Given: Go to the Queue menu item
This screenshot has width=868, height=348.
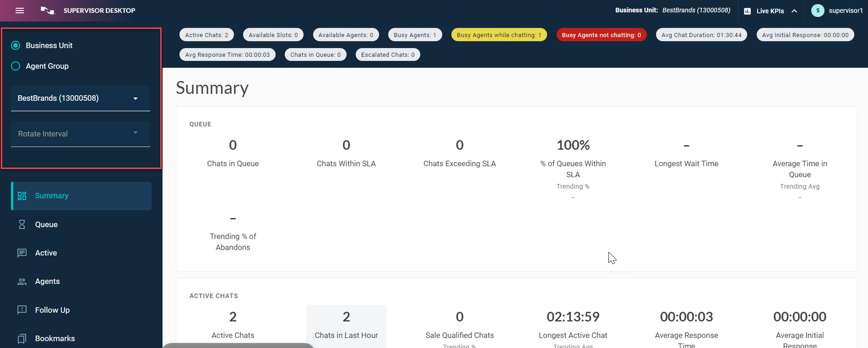Looking at the screenshot, I should coord(46,224).
